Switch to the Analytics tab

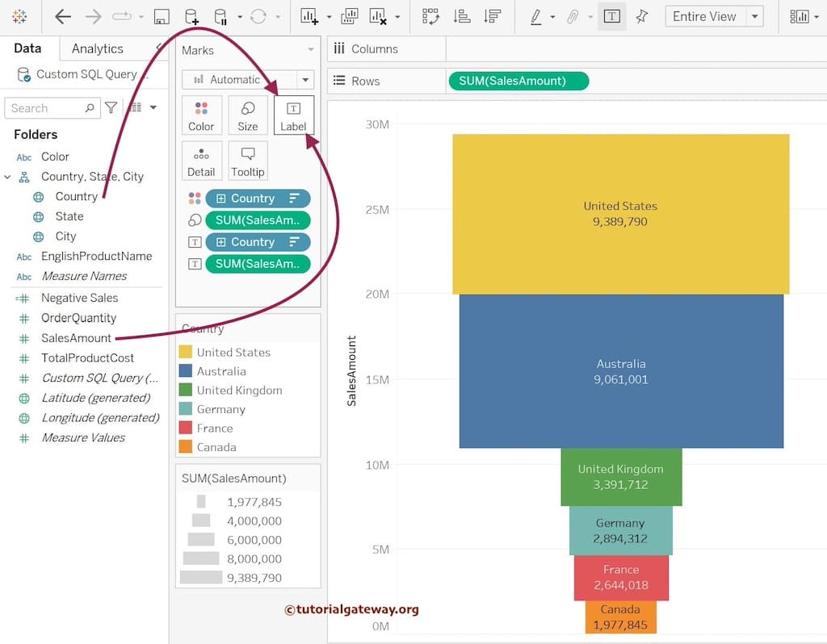point(97,48)
